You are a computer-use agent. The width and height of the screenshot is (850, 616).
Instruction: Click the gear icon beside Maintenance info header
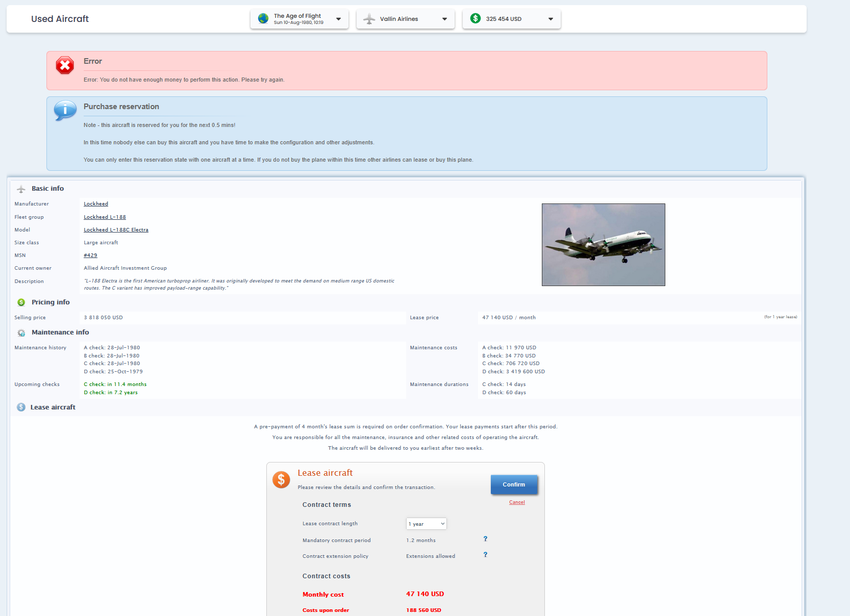point(21,332)
